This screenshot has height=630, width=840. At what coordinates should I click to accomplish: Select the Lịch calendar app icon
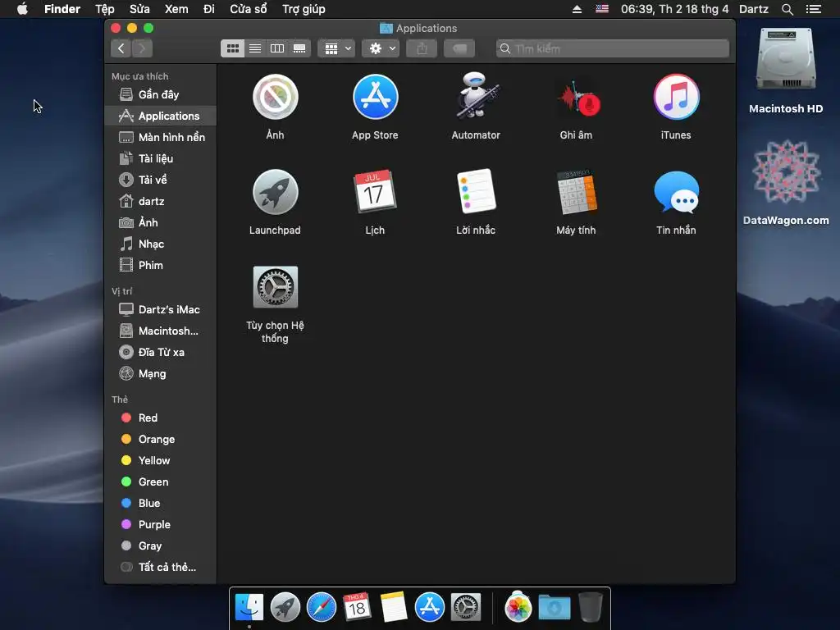click(x=375, y=192)
